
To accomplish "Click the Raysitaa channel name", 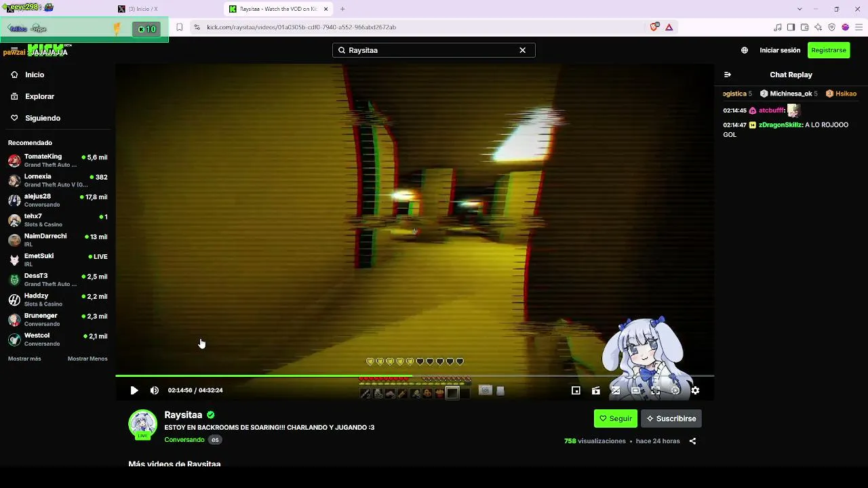I will [183, 415].
